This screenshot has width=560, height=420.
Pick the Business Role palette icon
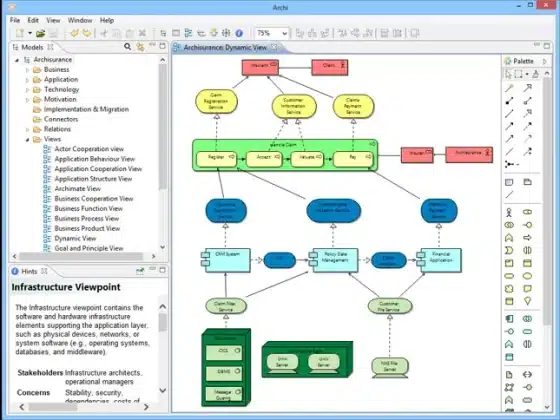tap(527, 212)
